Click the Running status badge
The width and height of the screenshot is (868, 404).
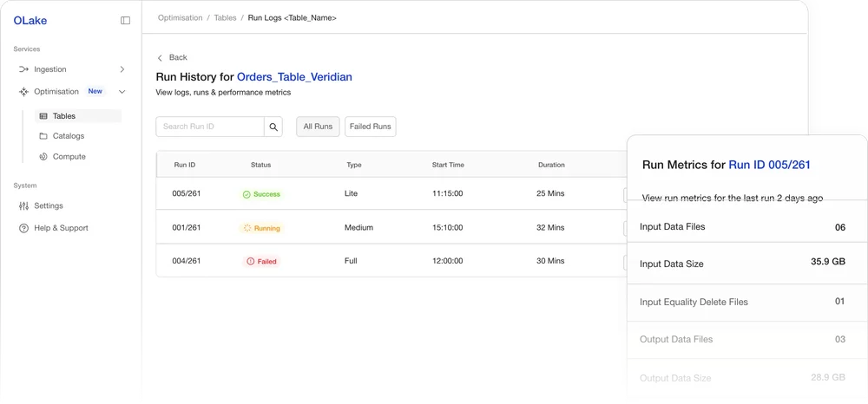coord(261,228)
